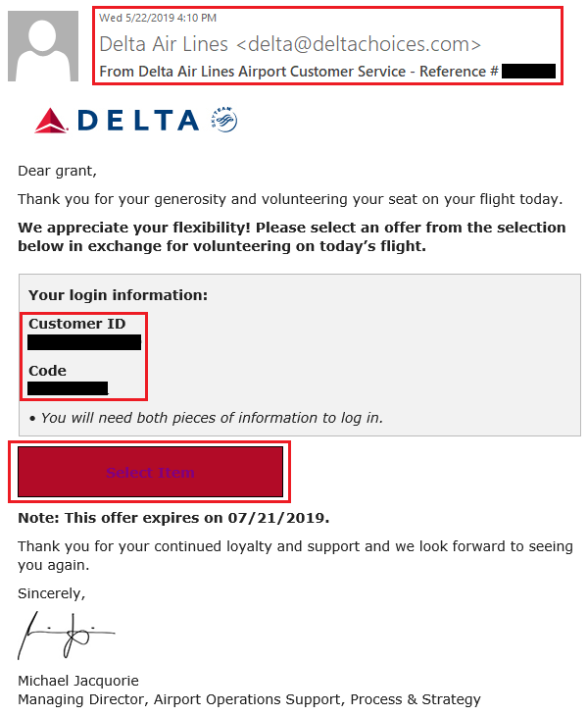Screen dimensions: 588x716
Task: Click the Code label
Action: (47, 371)
